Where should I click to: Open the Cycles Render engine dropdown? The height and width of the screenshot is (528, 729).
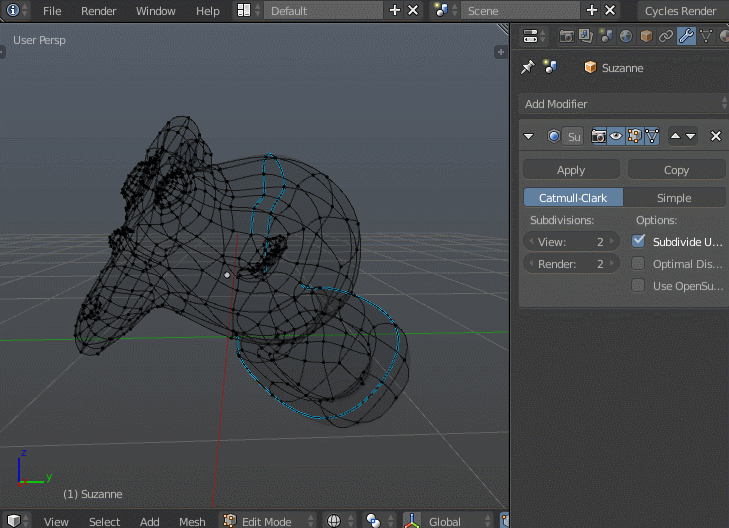pyautogui.click(x=681, y=10)
